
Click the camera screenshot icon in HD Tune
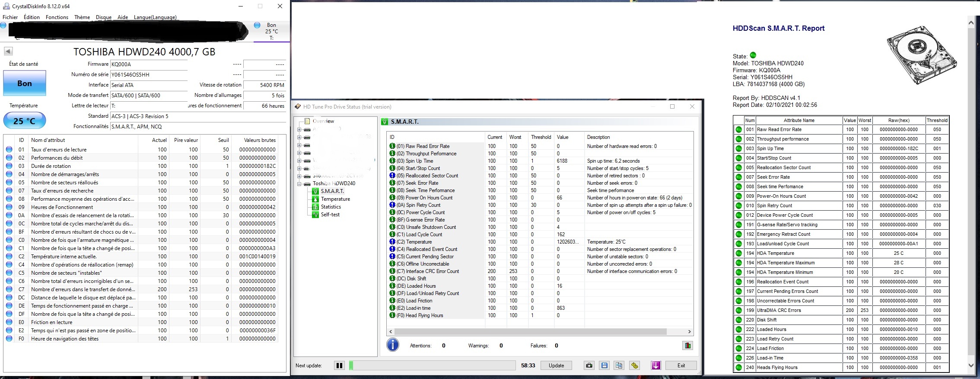tap(589, 366)
